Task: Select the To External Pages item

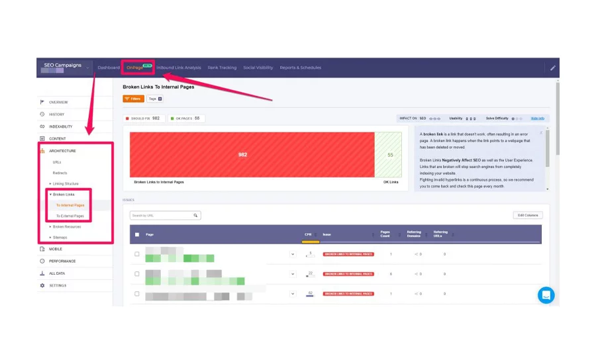Action: click(70, 216)
